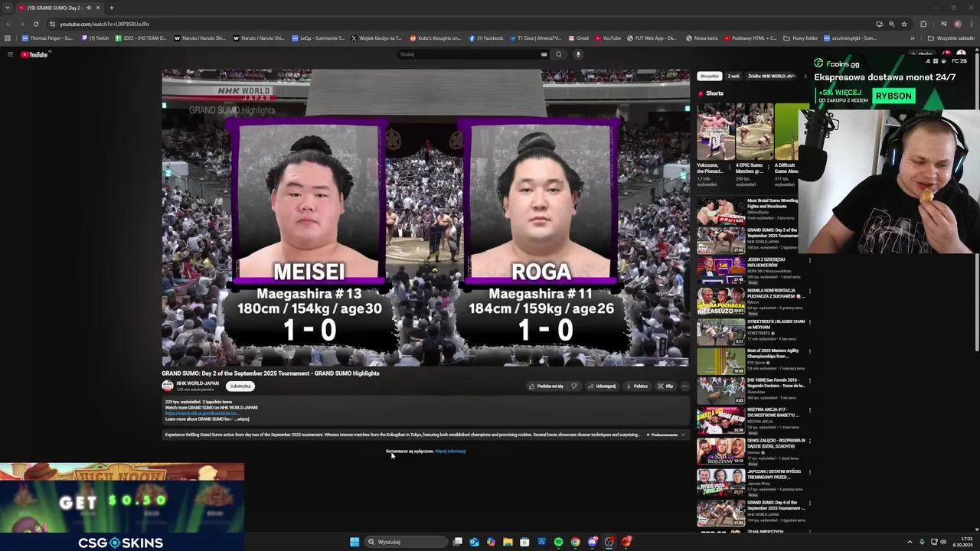This screenshot has height=551, width=980.
Task: Open Task View from the taskbar
Action: pos(457,542)
